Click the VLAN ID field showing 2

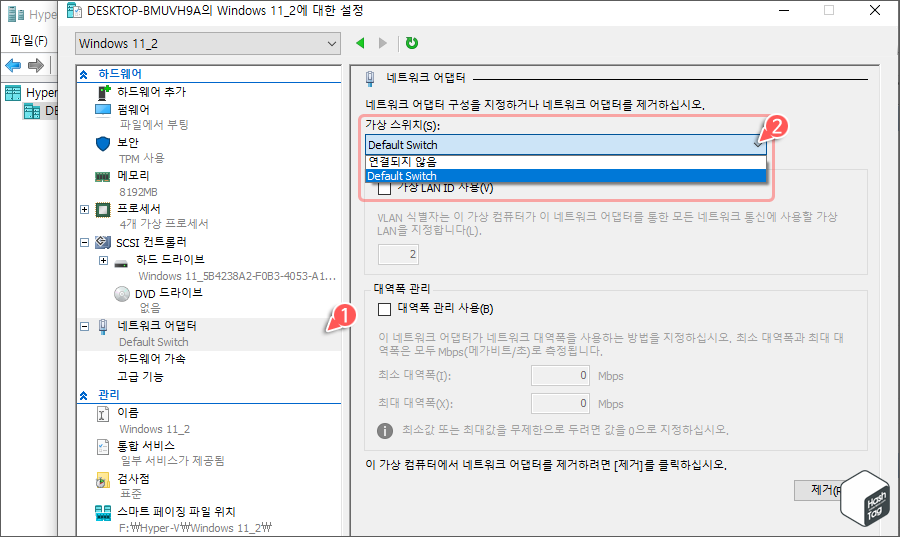tap(398, 254)
